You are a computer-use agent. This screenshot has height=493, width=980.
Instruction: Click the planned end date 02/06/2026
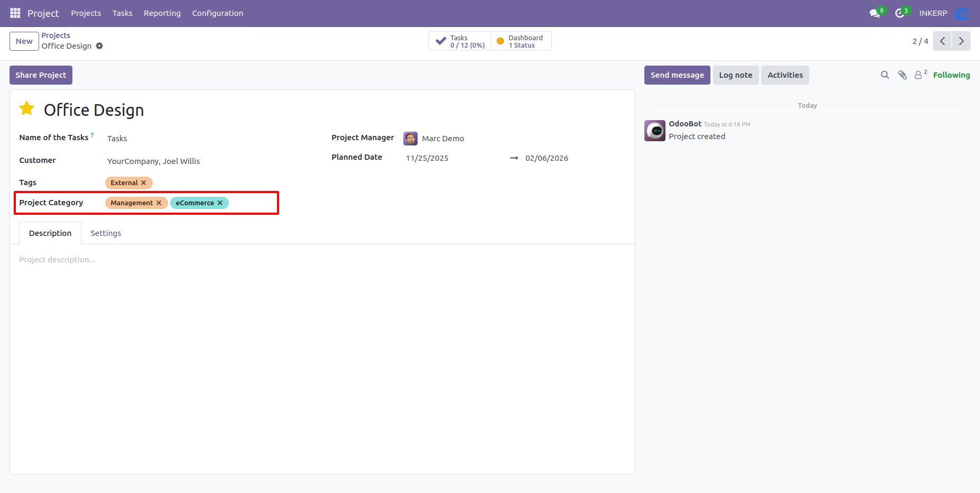(547, 158)
